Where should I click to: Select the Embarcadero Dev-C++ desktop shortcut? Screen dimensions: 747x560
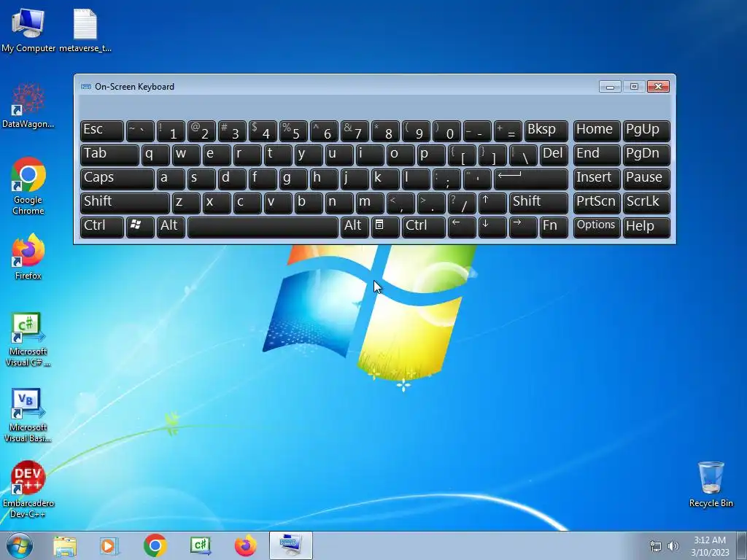click(28, 489)
